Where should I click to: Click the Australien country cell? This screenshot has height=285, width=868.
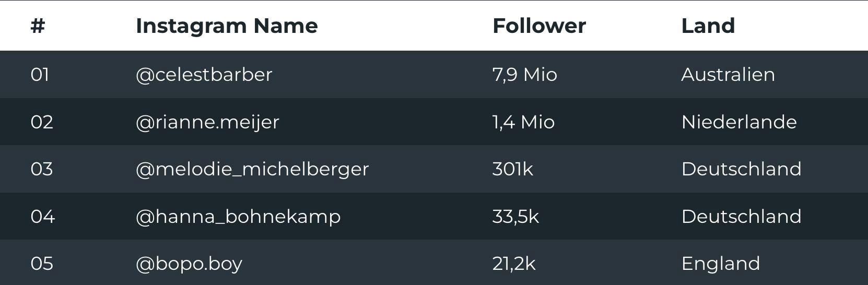[x=728, y=75]
